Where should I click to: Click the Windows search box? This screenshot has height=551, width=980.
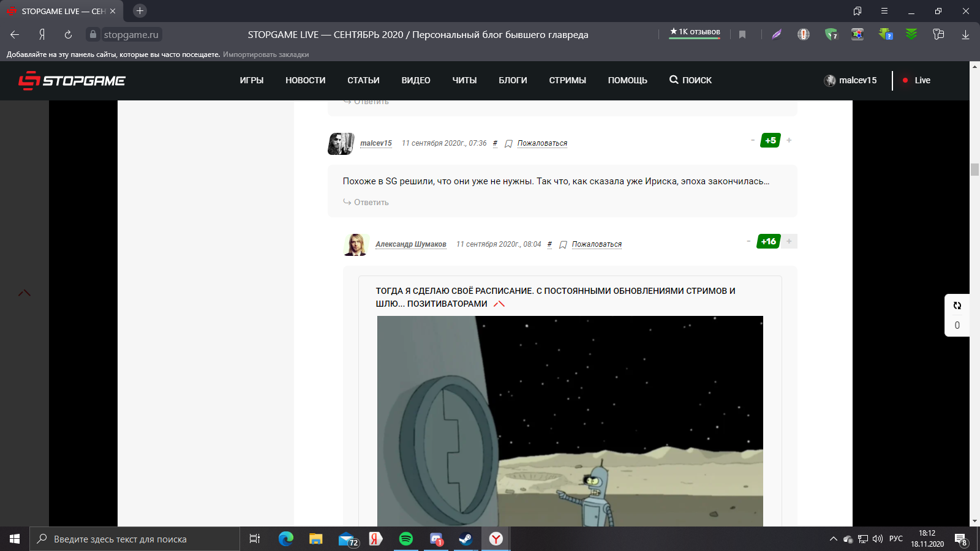pos(135,539)
